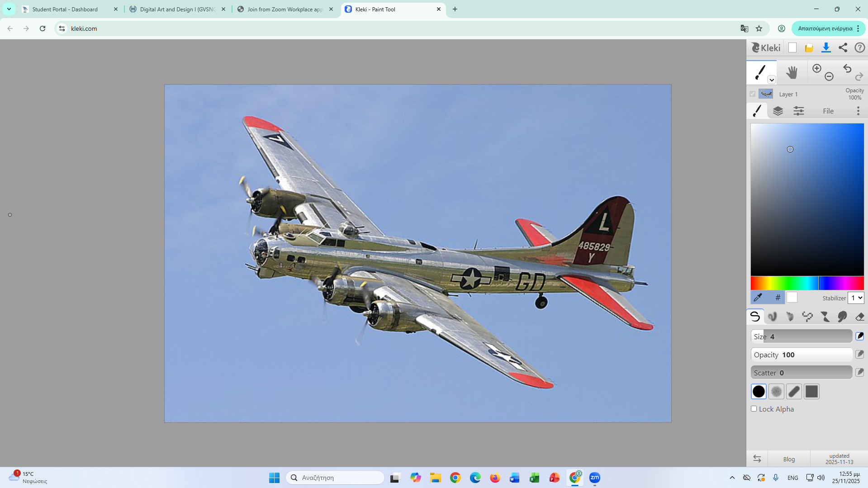Open the Stabilizer dropdown

(856, 298)
